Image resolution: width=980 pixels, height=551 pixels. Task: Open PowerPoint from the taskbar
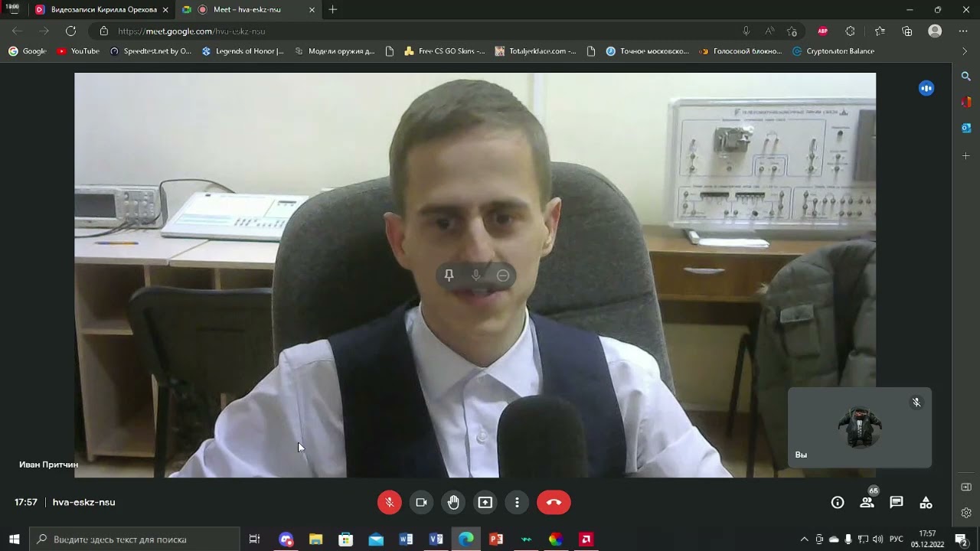pyautogui.click(x=496, y=540)
